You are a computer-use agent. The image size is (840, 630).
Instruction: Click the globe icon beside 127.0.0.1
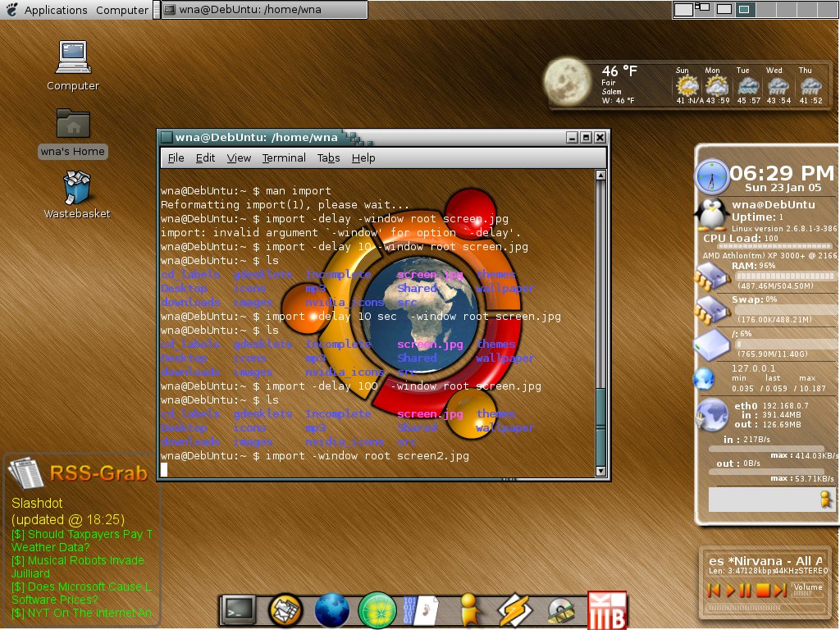tap(704, 379)
